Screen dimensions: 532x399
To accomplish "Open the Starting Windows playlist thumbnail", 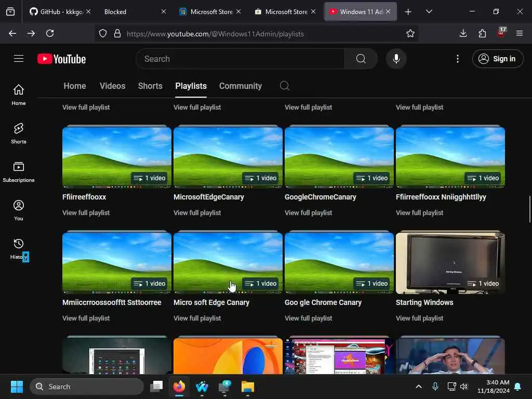I will click(450, 262).
